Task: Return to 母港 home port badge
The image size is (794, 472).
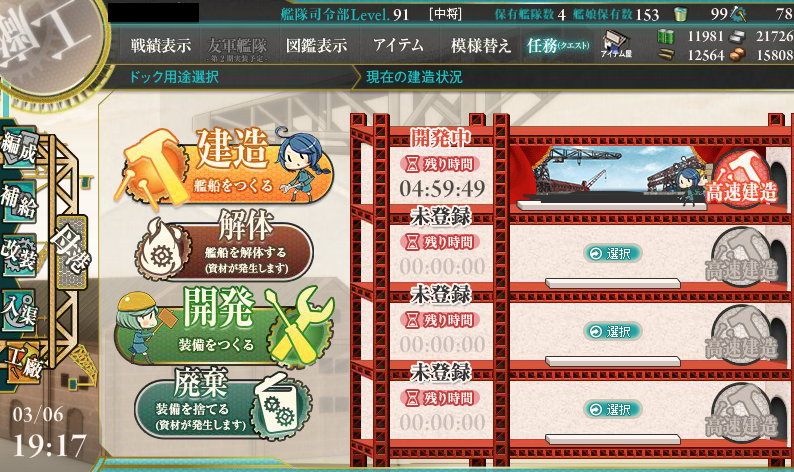Action: [71, 252]
